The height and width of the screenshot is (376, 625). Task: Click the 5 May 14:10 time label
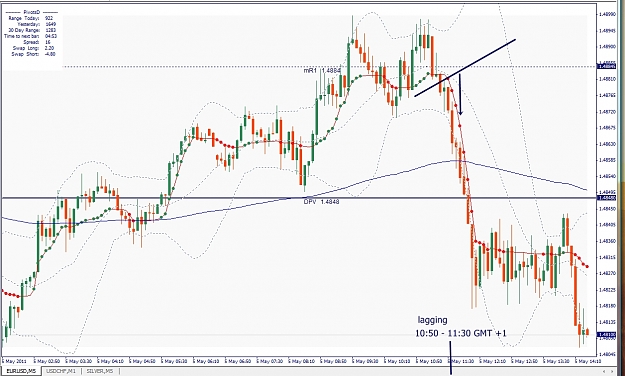[x=589, y=361]
